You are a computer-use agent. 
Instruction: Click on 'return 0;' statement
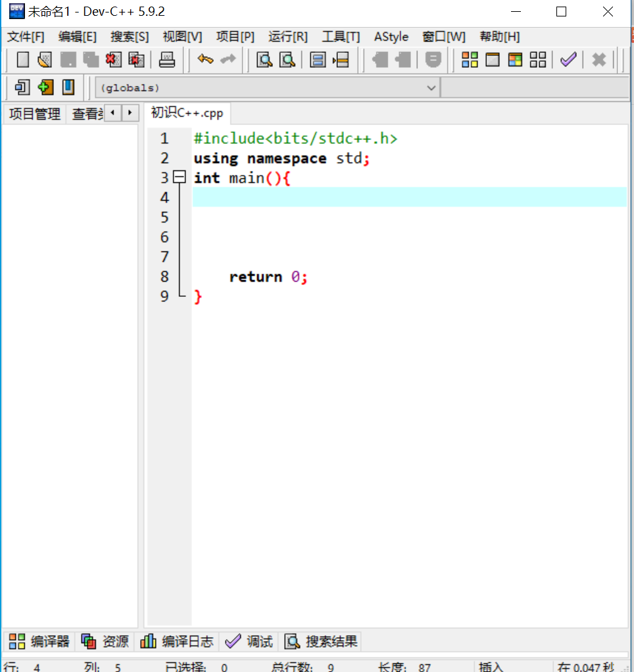(x=268, y=277)
